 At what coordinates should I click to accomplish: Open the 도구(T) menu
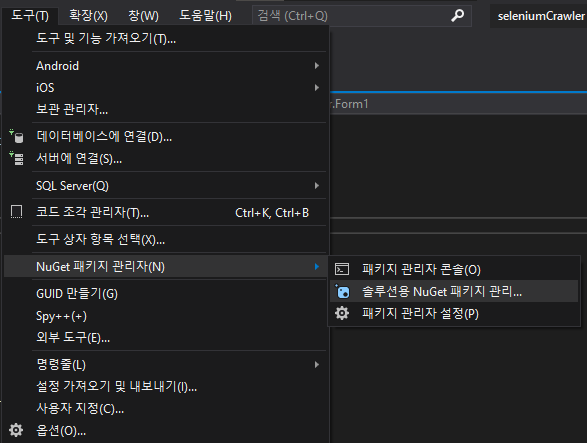pos(30,15)
